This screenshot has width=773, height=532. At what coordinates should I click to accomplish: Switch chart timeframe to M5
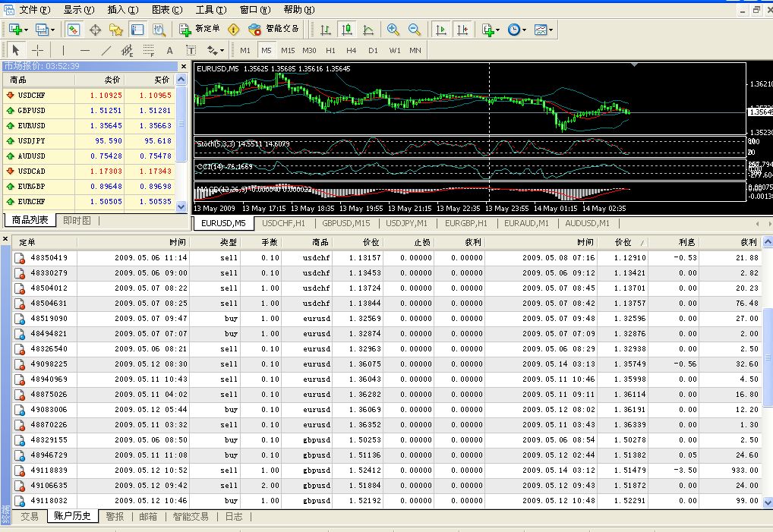(267, 50)
